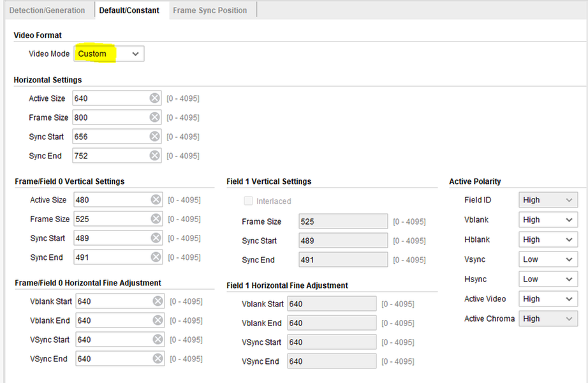This screenshot has height=383, width=588.
Task: Open the Hblank polarity dropdown
Action: tap(548, 239)
